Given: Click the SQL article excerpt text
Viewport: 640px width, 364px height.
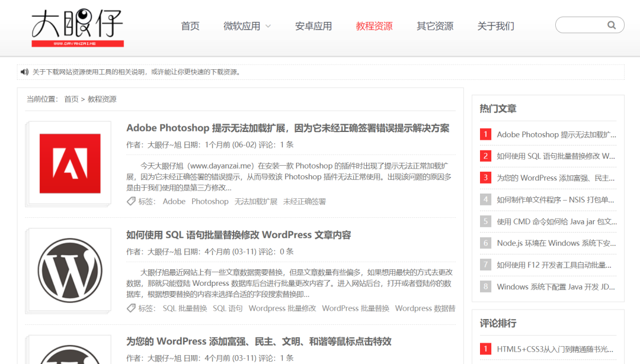Looking at the screenshot, I should (x=289, y=284).
